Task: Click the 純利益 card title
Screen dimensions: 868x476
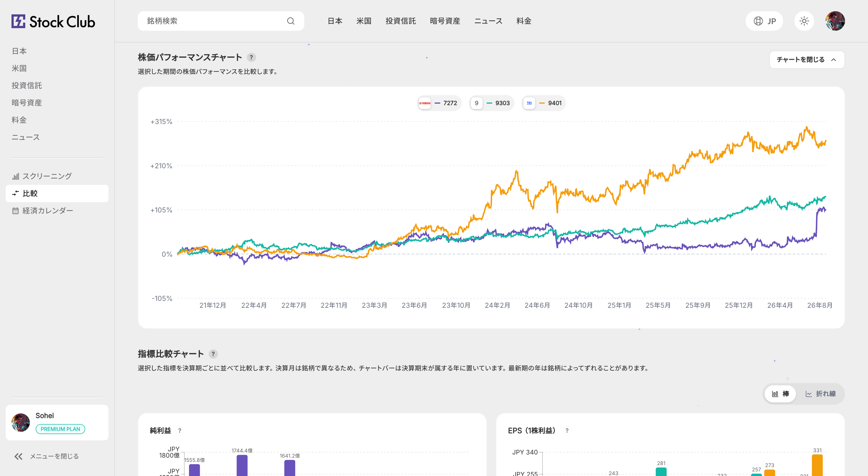Action: [160, 430]
